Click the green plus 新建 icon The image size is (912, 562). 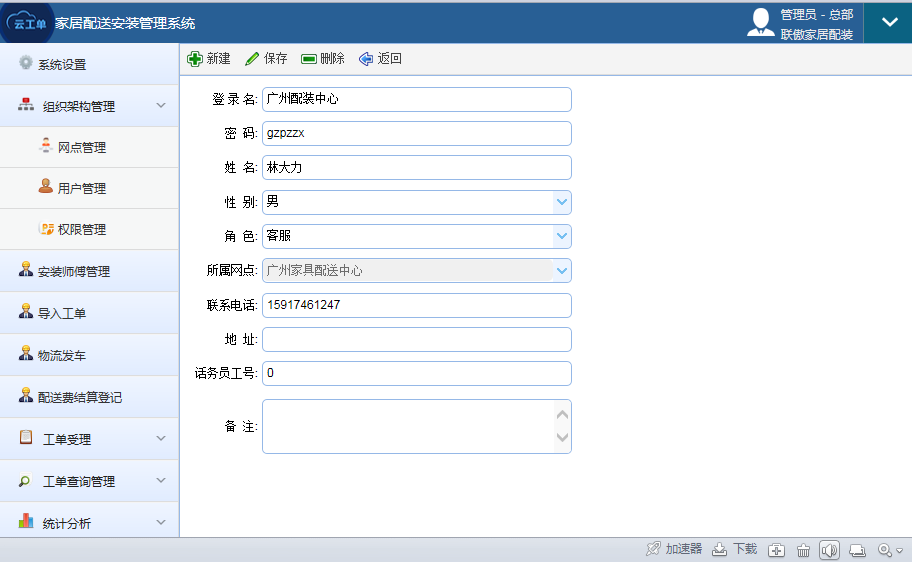click(194, 59)
